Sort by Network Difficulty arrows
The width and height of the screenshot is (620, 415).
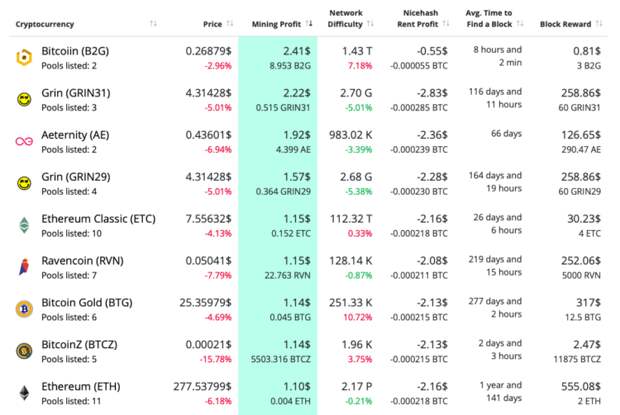point(370,24)
